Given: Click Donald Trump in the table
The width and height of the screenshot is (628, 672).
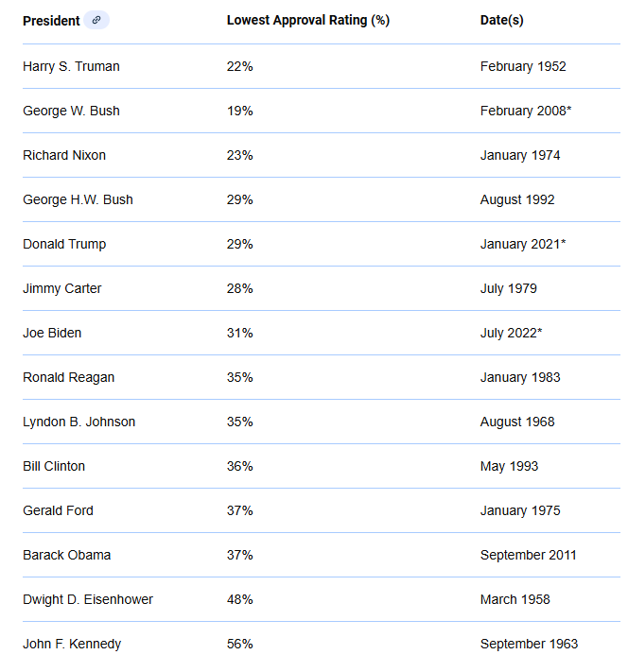Looking at the screenshot, I should click(64, 244).
